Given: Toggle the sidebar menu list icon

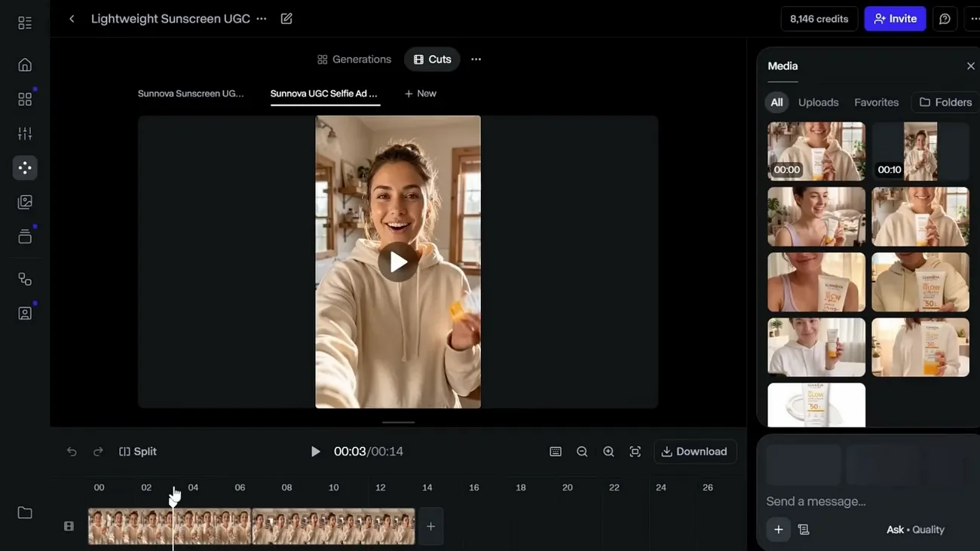Looking at the screenshot, I should click(25, 23).
